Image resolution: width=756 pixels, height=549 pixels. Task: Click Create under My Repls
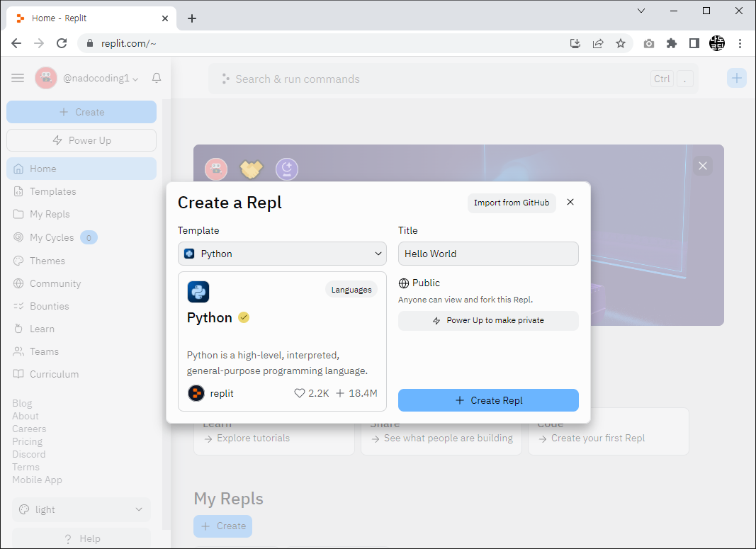coord(222,526)
